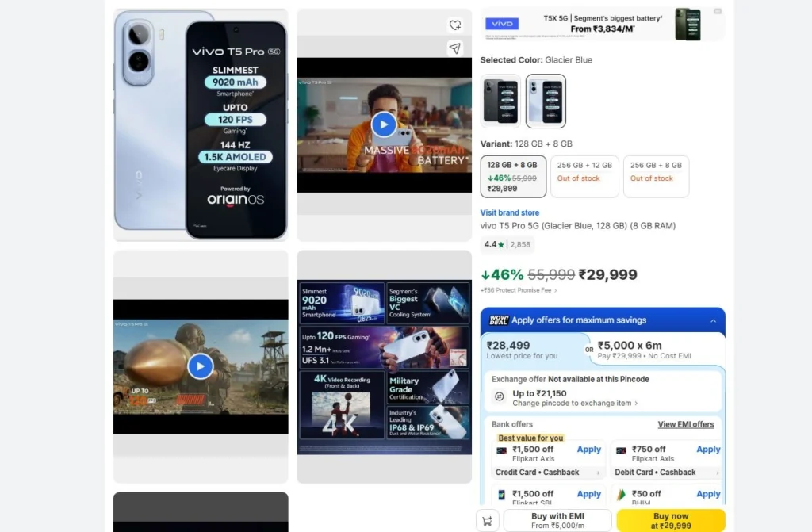Collapse the Apply offers panel chevron
The height and width of the screenshot is (532, 812).
click(x=713, y=320)
